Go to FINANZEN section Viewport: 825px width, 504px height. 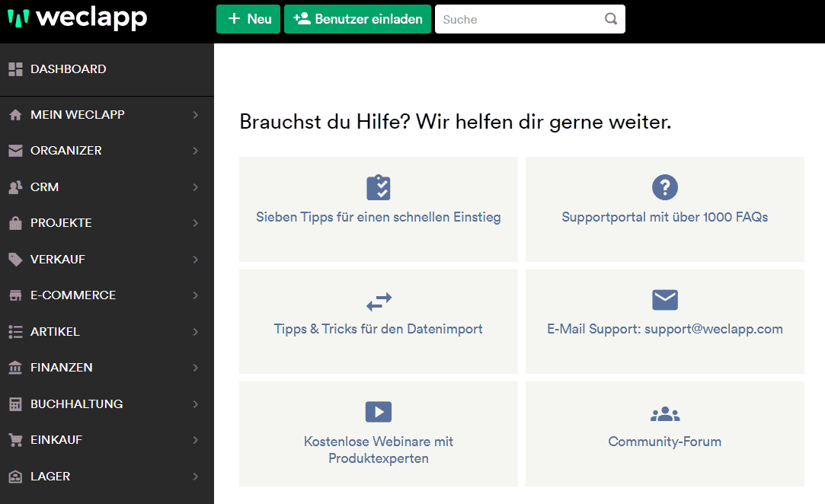tap(107, 367)
